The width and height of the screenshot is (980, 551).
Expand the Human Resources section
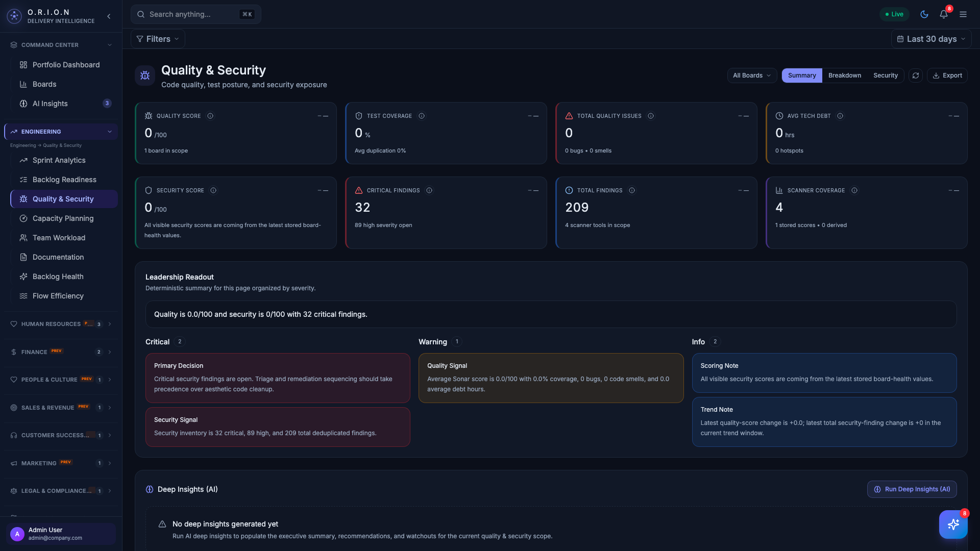coord(110,324)
